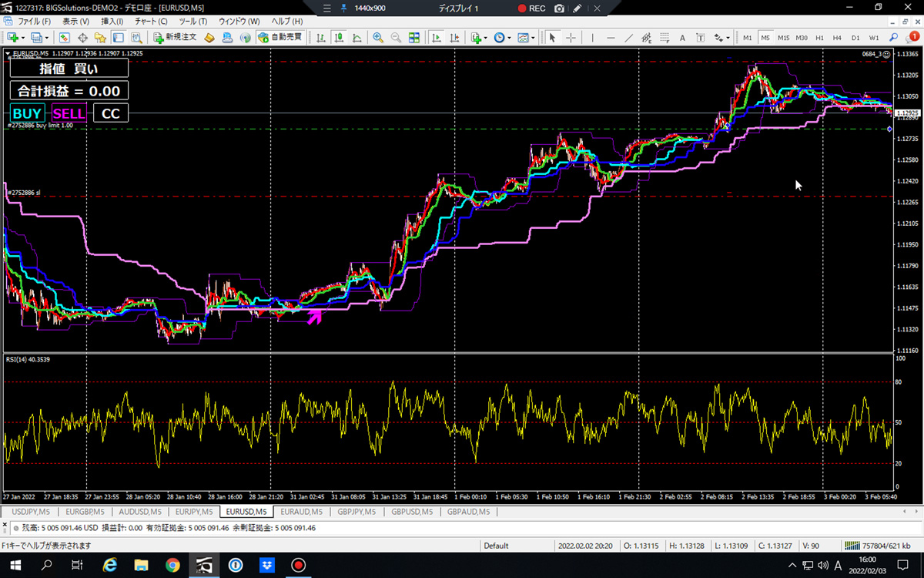Image resolution: width=924 pixels, height=578 pixels.
Task: Toggle 自動売買 auto trading
Action: (x=280, y=37)
